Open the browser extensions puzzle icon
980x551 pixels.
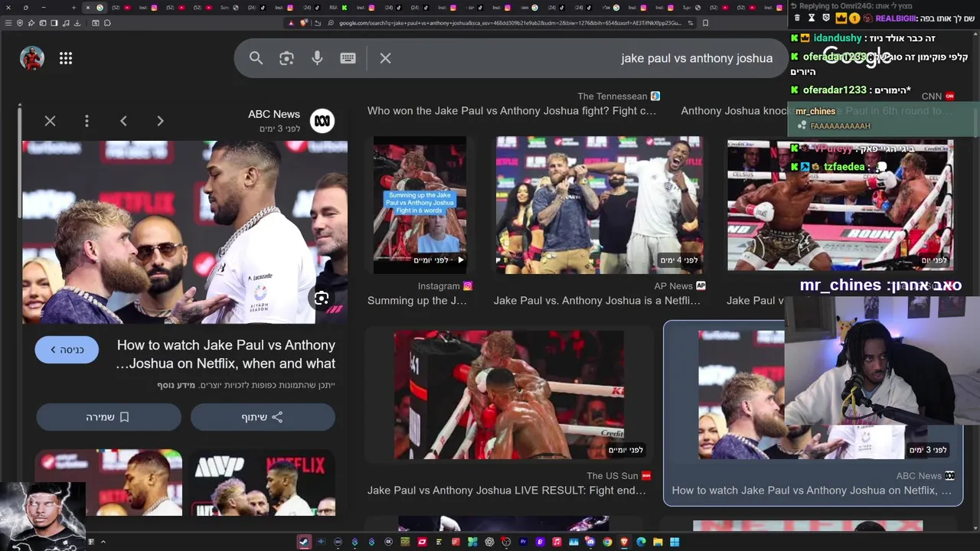(x=107, y=23)
